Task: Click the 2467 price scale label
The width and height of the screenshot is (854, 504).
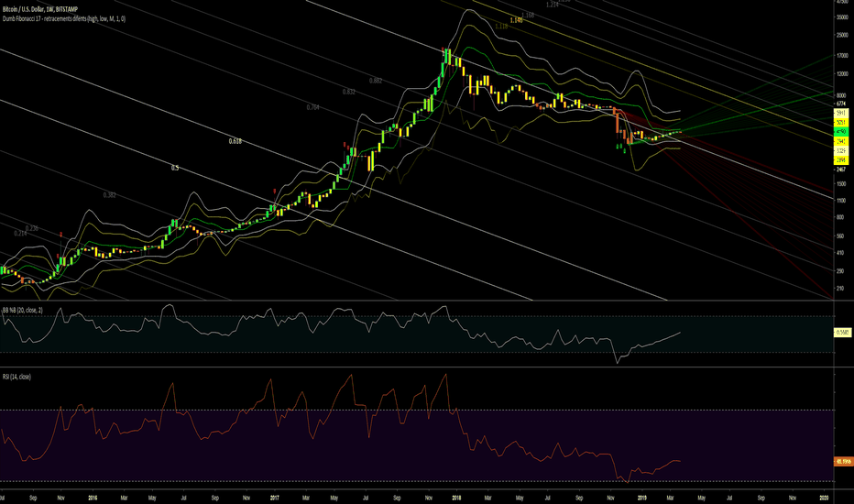Action: point(841,170)
